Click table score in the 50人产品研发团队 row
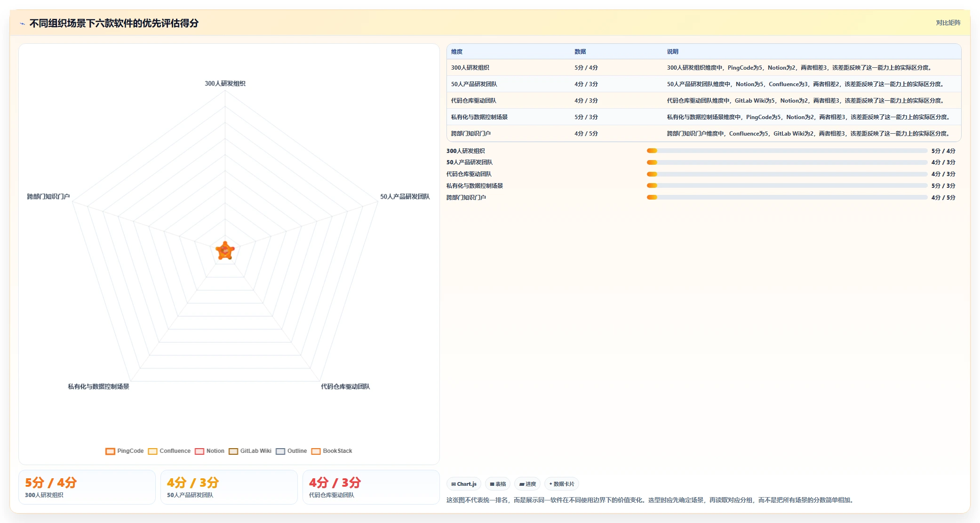This screenshot has height=523, width=980. click(x=586, y=84)
